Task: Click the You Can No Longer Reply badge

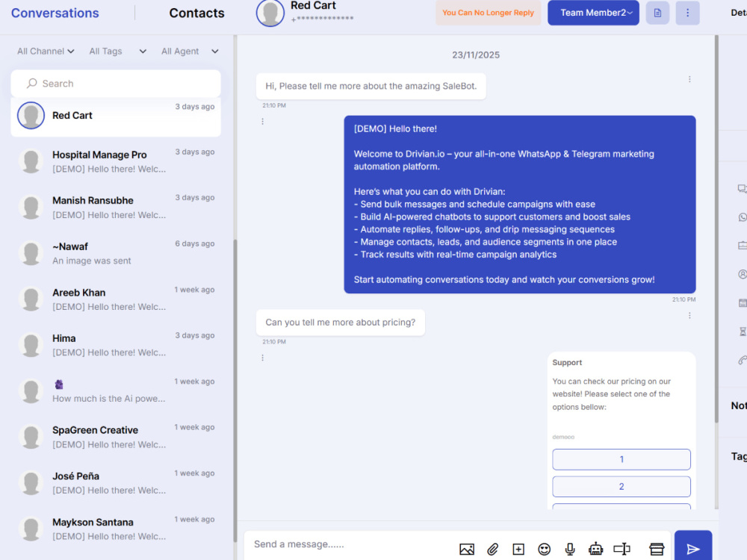Action: (488, 13)
